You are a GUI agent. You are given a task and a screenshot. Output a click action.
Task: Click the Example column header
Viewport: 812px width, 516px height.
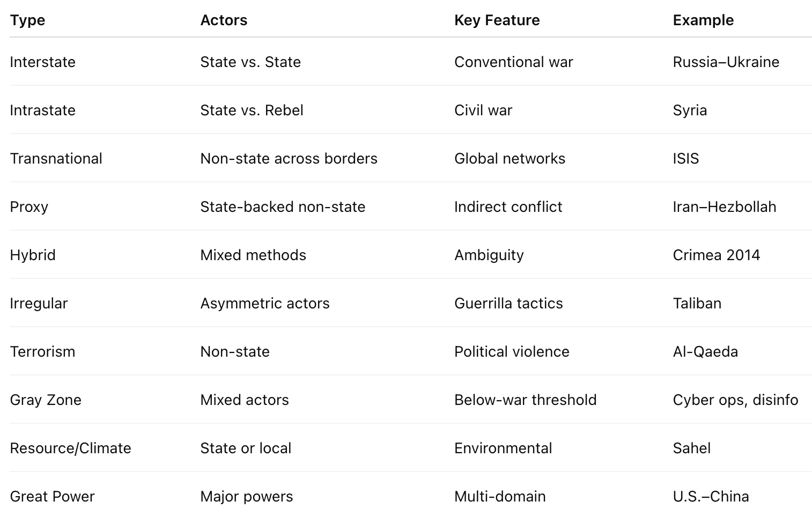pos(703,20)
